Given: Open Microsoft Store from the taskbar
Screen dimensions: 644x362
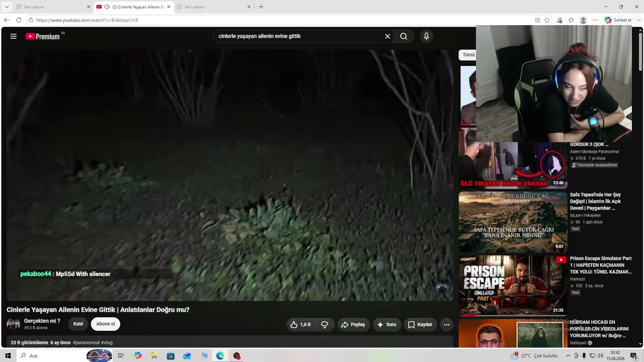Looking at the screenshot, I should pyautogui.click(x=171, y=355).
